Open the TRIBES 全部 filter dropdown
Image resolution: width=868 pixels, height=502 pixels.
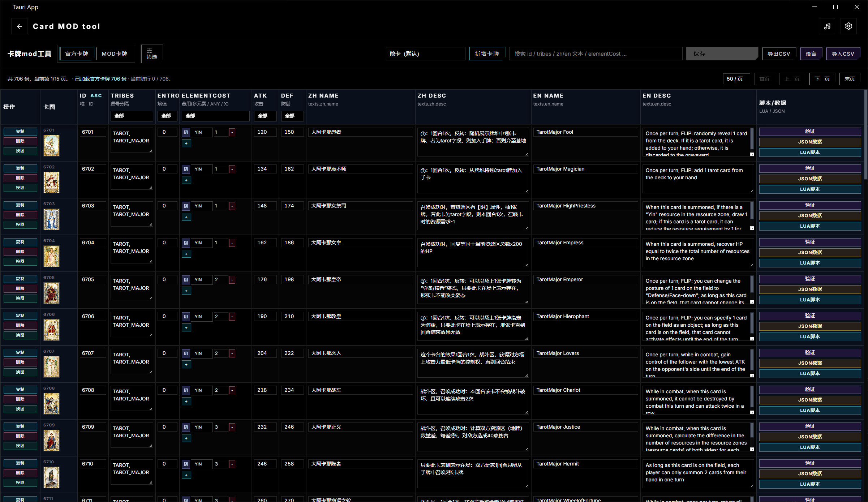pyautogui.click(x=132, y=116)
